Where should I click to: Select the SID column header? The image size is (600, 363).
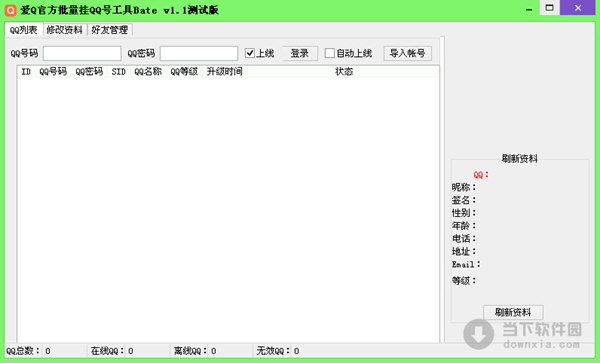click(119, 72)
